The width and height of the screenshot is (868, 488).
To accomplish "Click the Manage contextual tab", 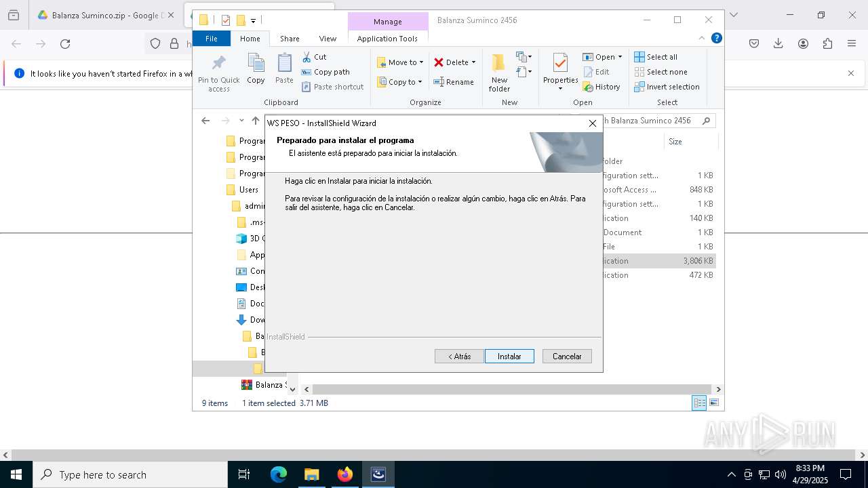I will (388, 22).
